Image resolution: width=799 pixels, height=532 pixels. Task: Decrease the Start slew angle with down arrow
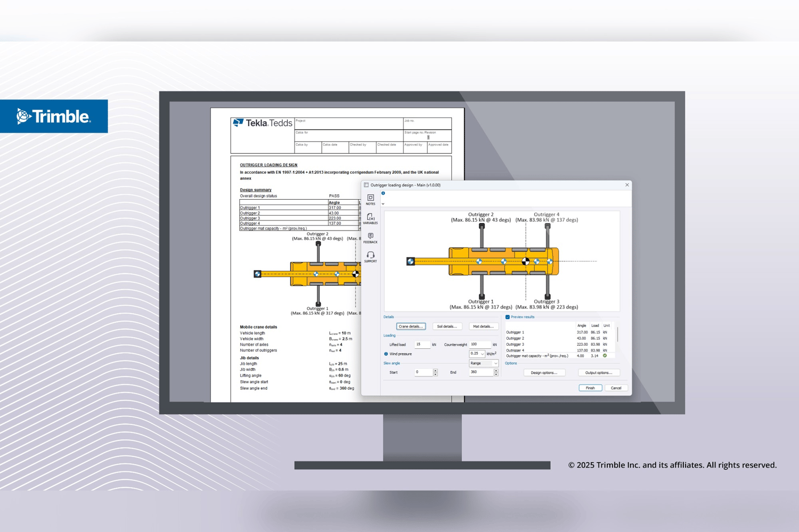pos(435,374)
